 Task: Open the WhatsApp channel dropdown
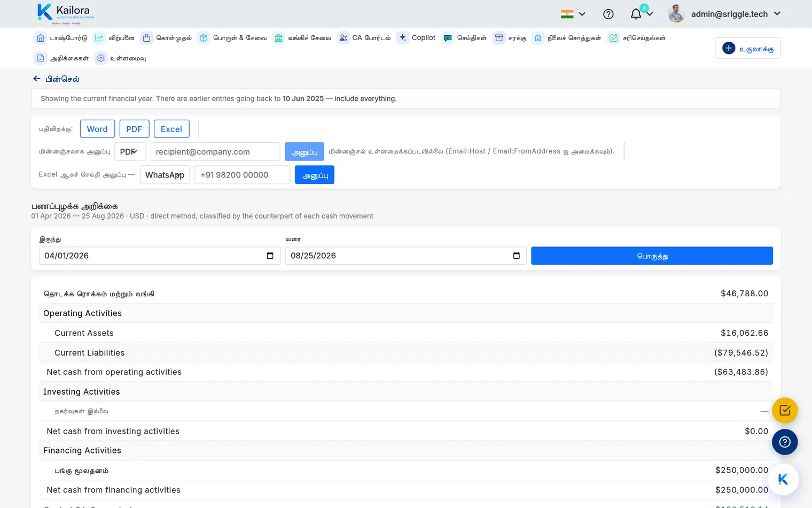(x=165, y=175)
